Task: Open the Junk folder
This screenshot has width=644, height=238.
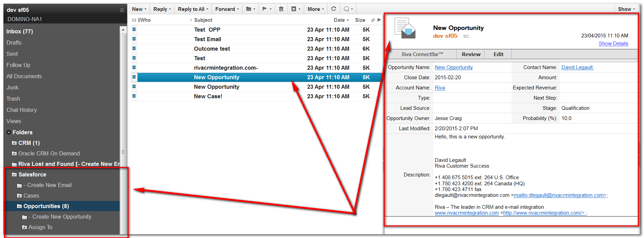Action: pos(62,87)
